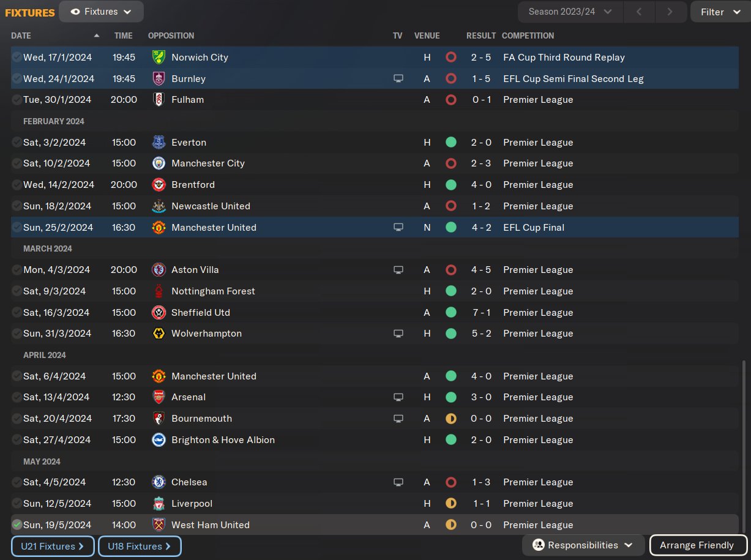Sort fixtures by the Date column header
Viewport: 751px width, 560px height.
21,36
